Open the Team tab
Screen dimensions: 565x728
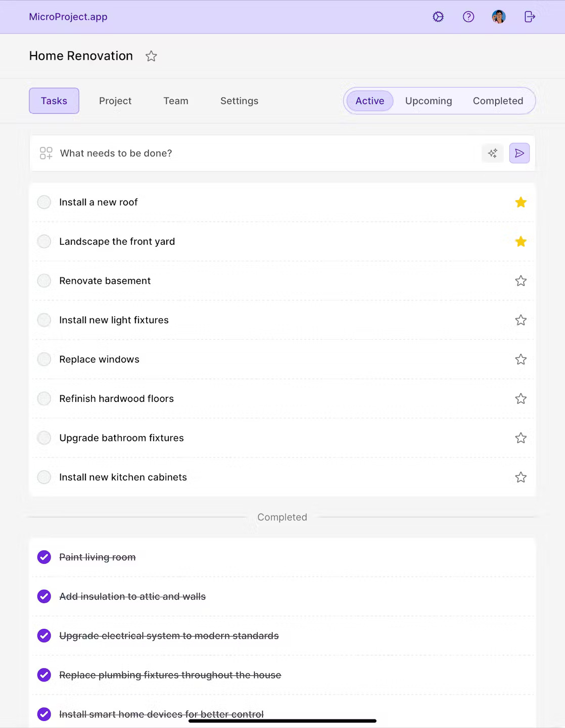176,101
